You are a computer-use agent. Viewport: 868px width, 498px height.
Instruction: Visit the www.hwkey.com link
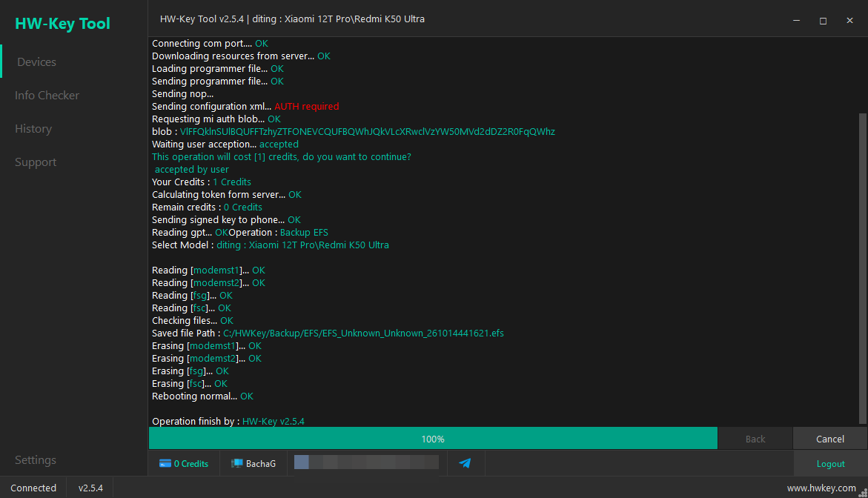(x=821, y=488)
